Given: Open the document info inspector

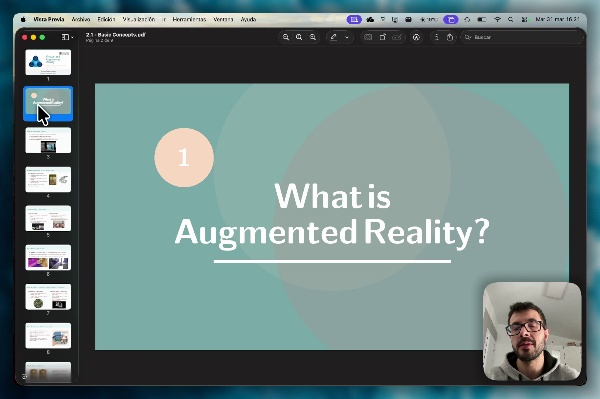Looking at the screenshot, I should [437, 37].
